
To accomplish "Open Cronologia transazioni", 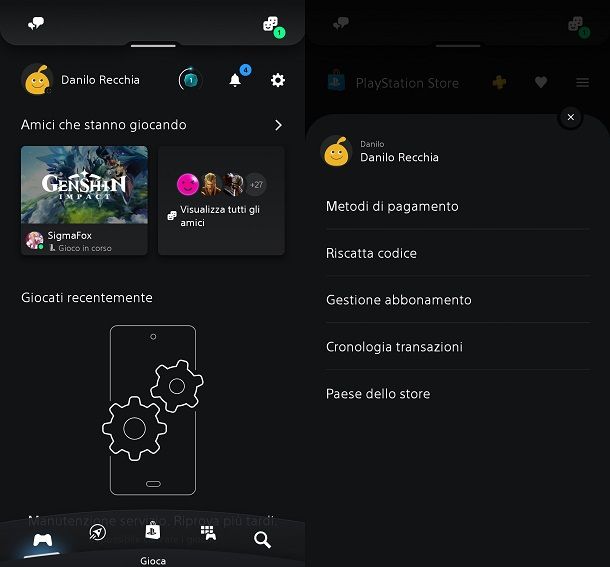I will tap(458, 347).
